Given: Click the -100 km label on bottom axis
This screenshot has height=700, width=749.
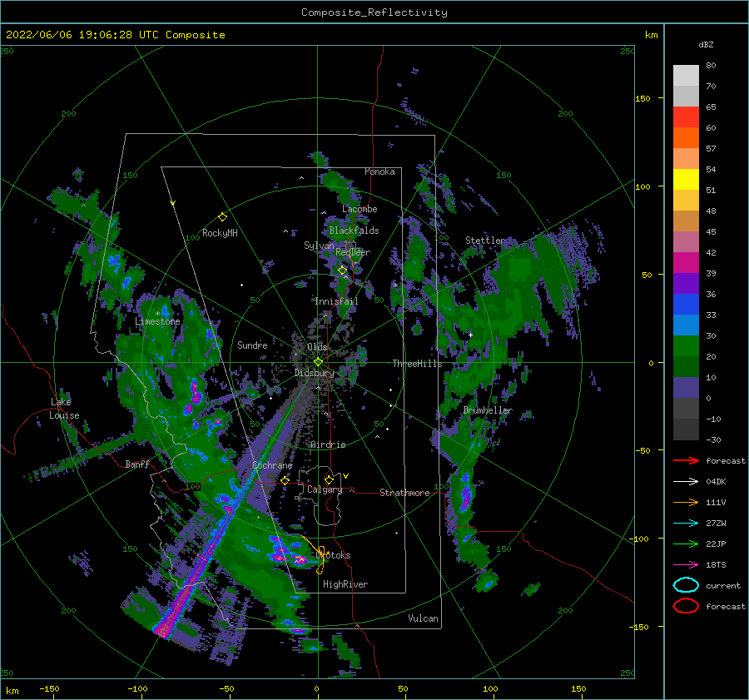Looking at the screenshot, I should click(x=137, y=688).
